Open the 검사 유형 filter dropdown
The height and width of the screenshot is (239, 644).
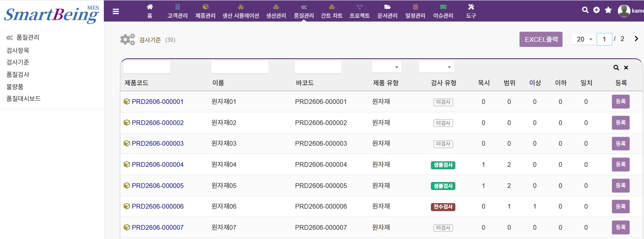coord(436,67)
